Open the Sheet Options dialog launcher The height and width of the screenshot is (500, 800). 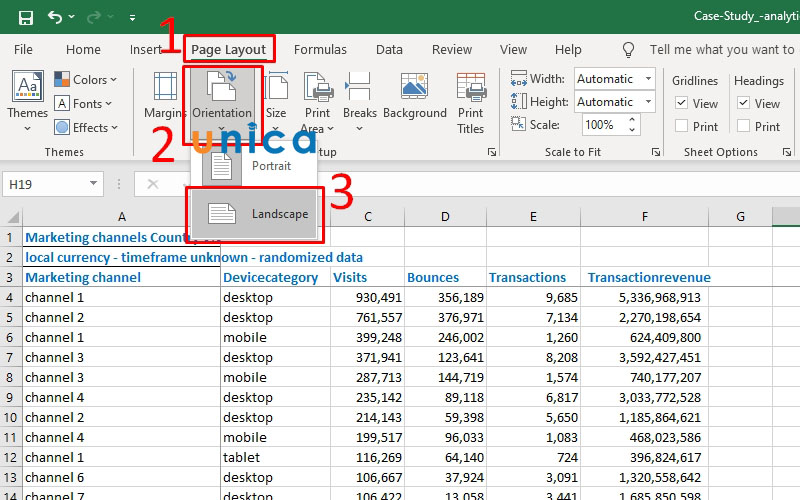pyautogui.click(x=787, y=152)
